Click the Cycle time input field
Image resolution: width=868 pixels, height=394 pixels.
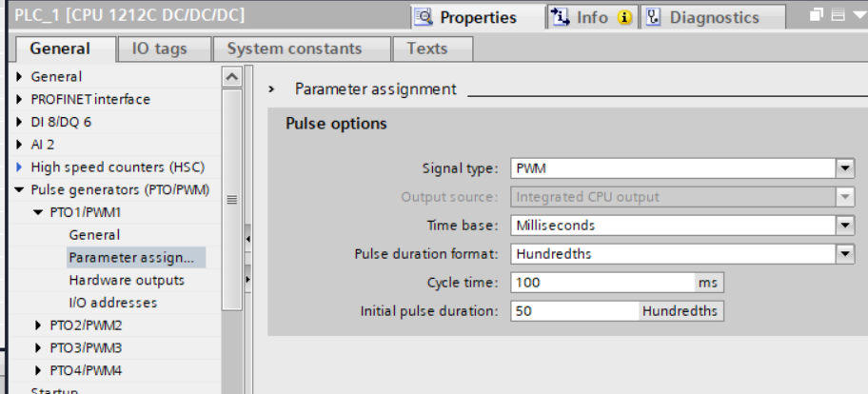(x=603, y=283)
